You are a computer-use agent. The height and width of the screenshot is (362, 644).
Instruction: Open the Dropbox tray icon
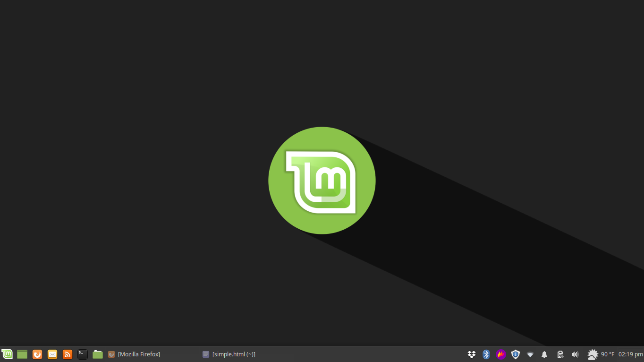pos(472,354)
